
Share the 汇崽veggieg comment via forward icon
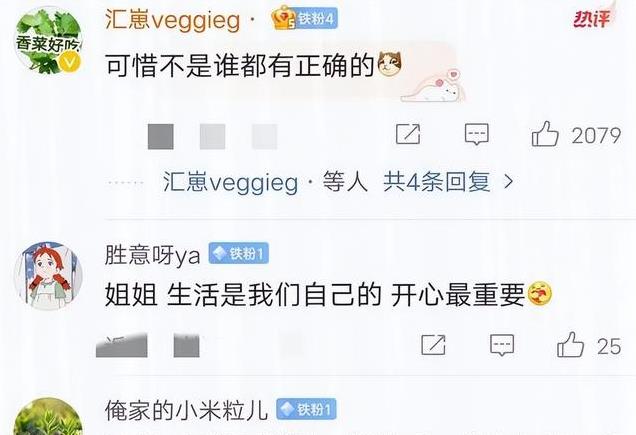(408, 134)
